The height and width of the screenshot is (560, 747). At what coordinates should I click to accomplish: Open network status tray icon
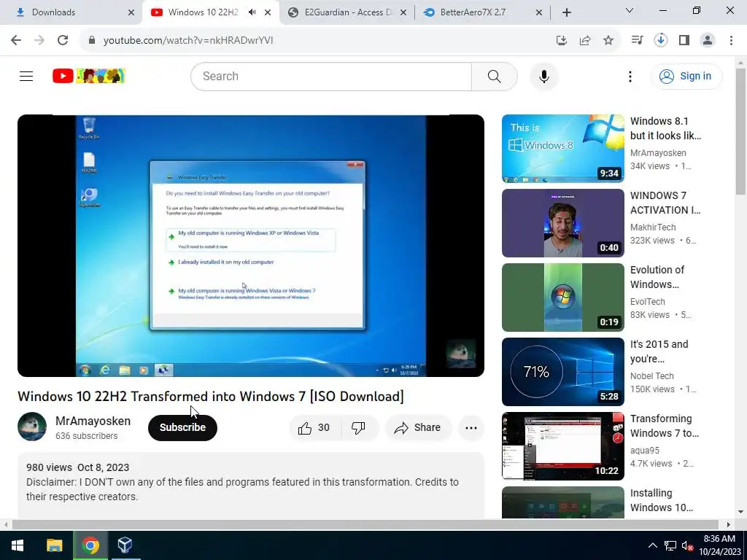tap(670, 545)
